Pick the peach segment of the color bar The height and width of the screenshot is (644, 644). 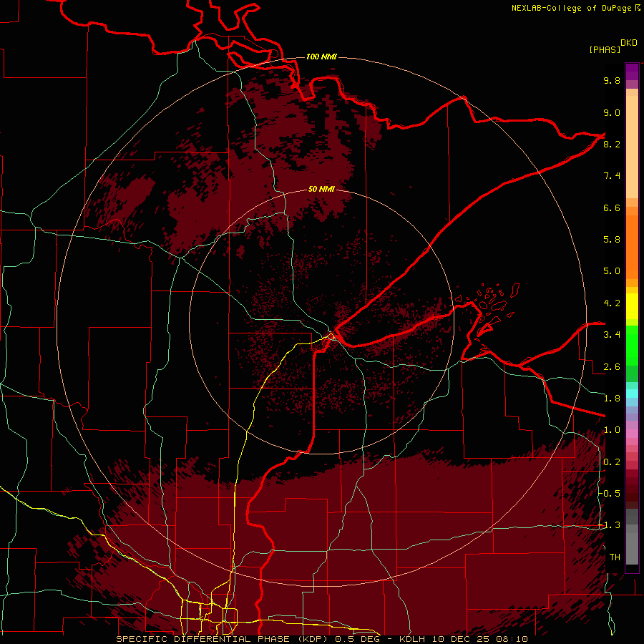(632, 144)
